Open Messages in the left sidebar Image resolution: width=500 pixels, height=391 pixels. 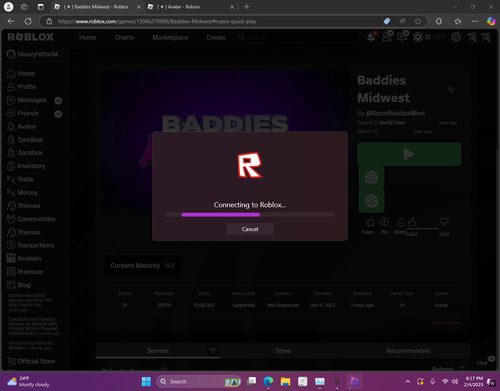point(27,100)
